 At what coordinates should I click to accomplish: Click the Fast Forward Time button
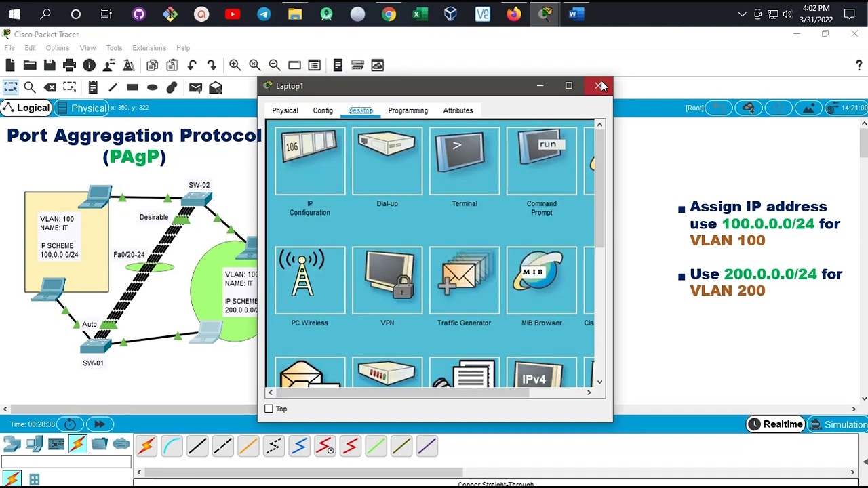99,424
